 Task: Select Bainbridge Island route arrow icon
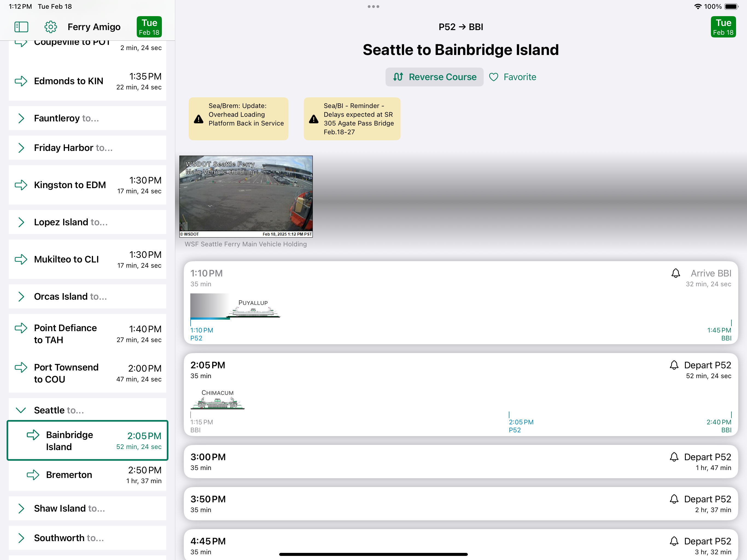click(x=33, y=435)
